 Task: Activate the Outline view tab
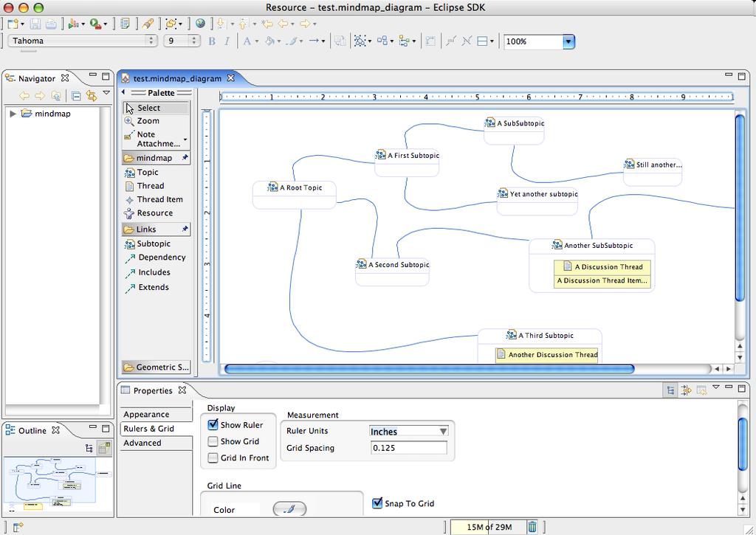point(32,431)
